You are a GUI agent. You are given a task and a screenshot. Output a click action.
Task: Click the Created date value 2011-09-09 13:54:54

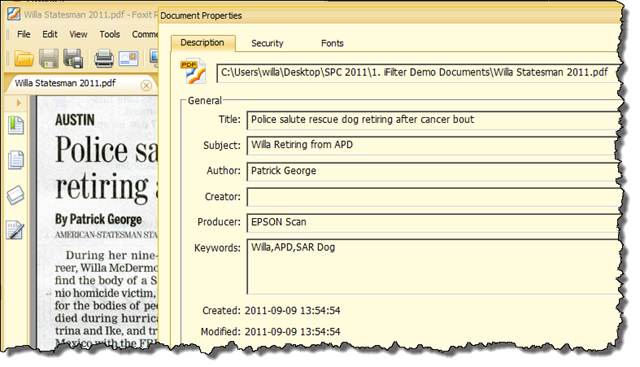click(292, 311)
